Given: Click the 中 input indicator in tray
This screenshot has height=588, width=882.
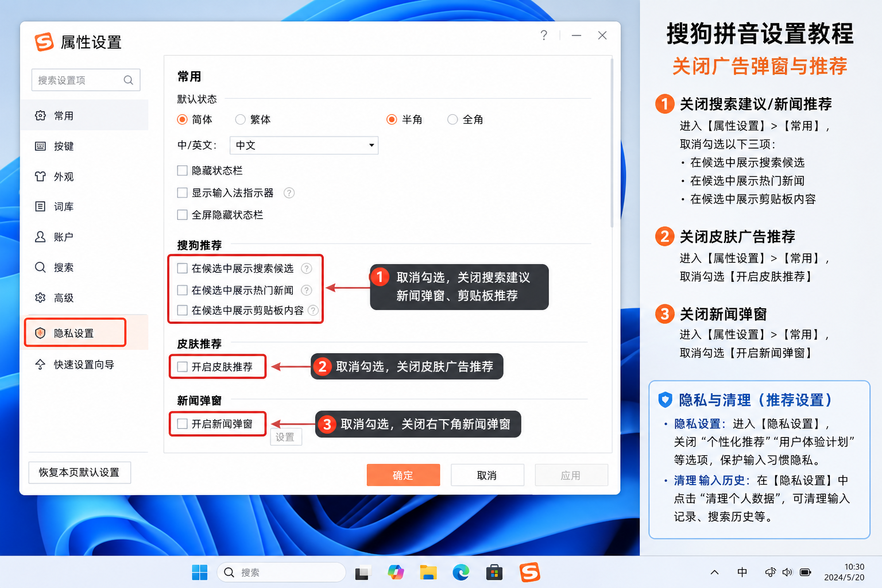Looking at the screenshot, I should (x=742, y=572).
